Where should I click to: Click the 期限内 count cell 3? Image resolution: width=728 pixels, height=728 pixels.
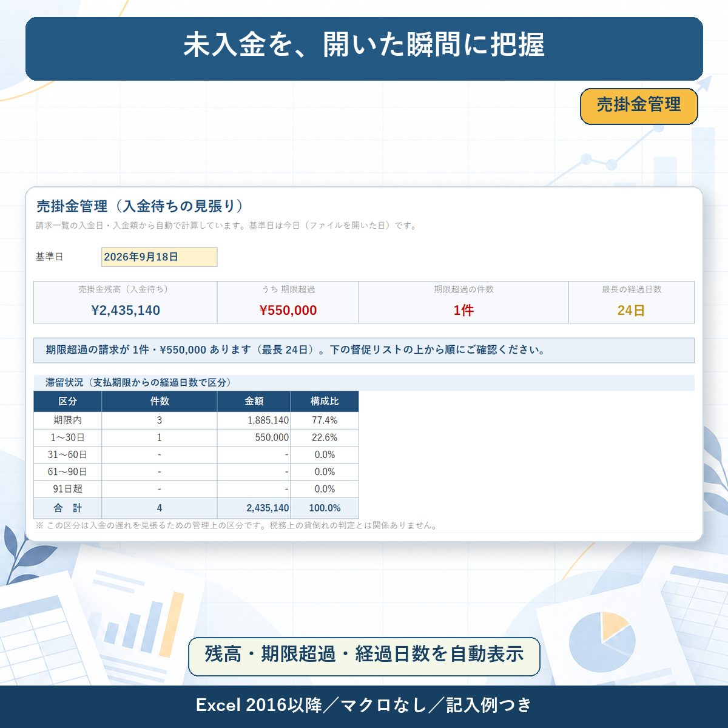[160, 420]
